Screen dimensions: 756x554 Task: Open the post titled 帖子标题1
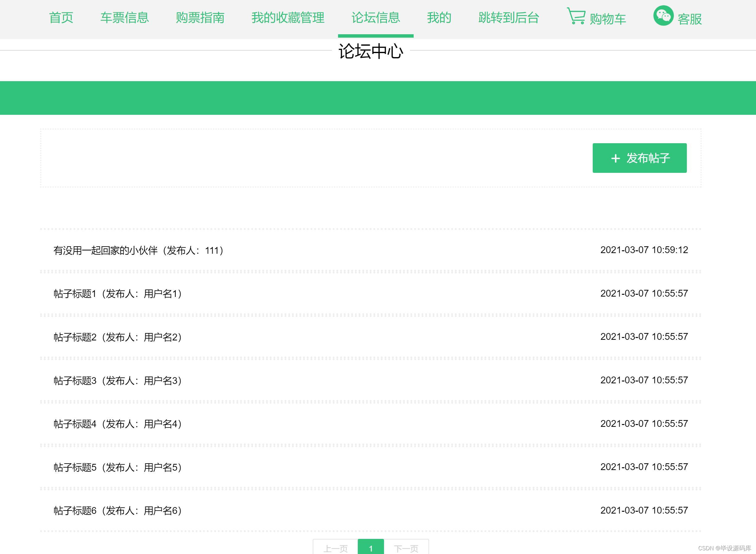(x=117, y=294)
